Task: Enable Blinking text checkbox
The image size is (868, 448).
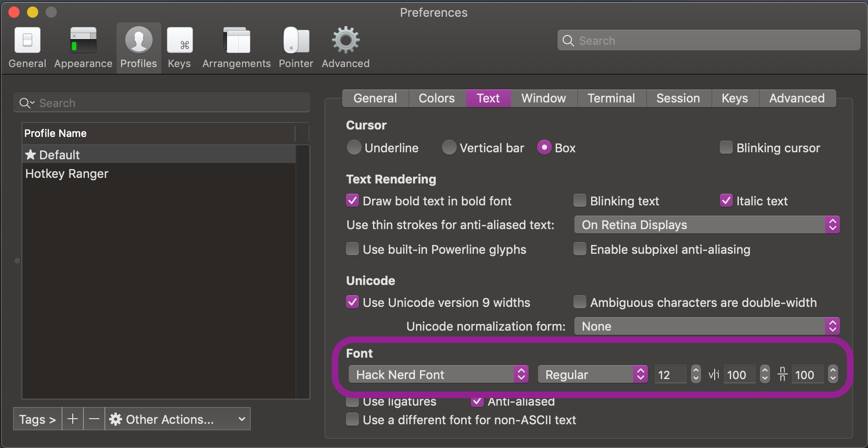Action: pos(580,201)
